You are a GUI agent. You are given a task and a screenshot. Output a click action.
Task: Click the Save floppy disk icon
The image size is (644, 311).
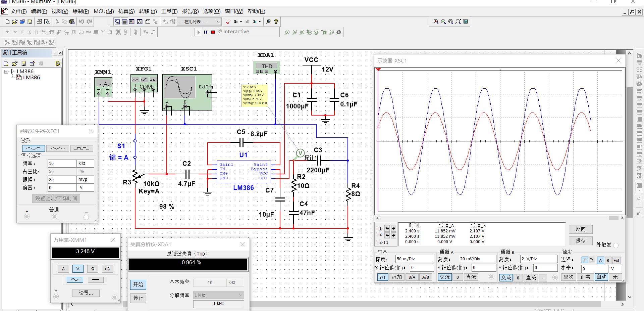tap(30, 22)
